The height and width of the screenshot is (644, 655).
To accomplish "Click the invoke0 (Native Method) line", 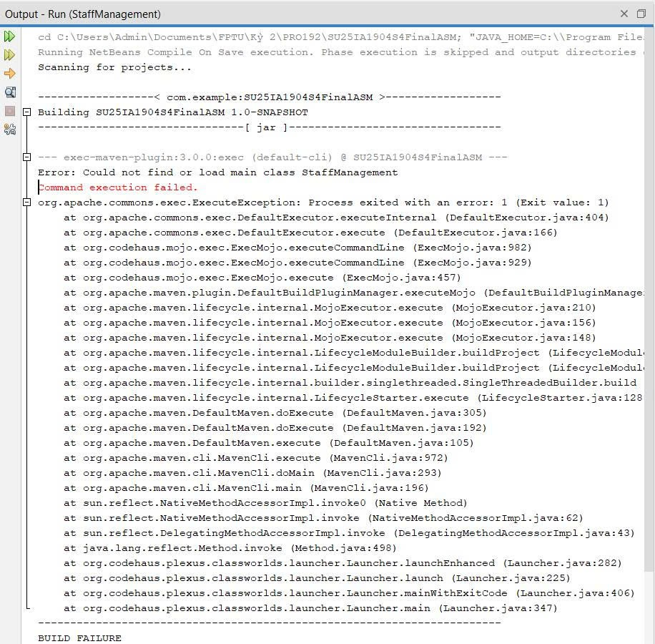I will tap(265, 503).
